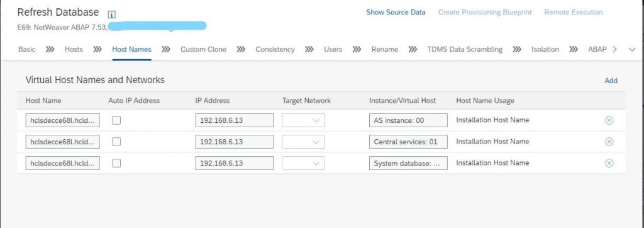Expand Target Network dropdown for Central services row
This screenshot has width=644, height=228.
click(303, 142)
